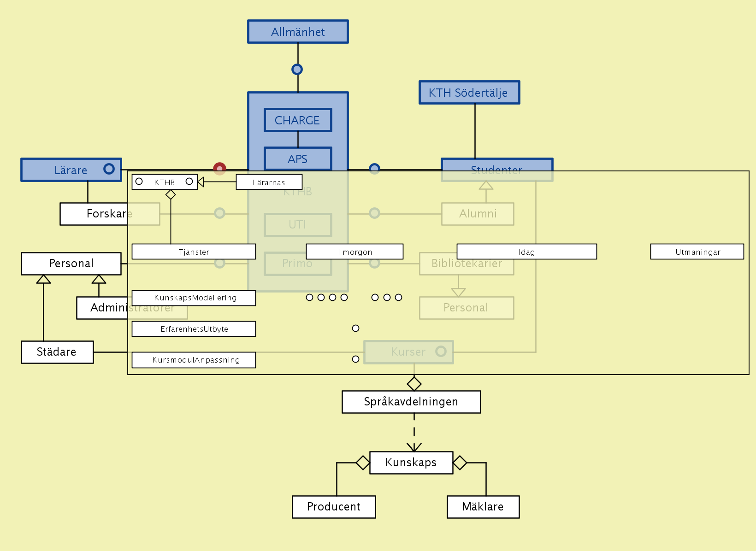Click the red circle connector near APS

coord(219,169)
